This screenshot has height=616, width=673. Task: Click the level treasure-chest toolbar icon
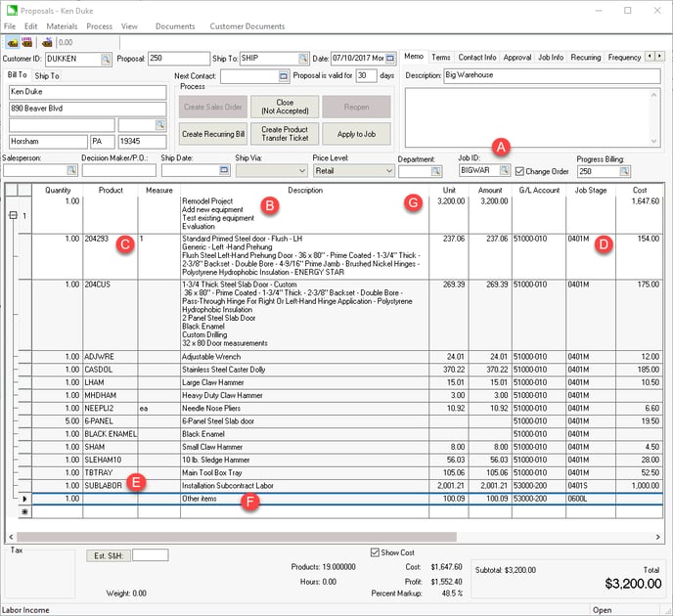point(26,42)
